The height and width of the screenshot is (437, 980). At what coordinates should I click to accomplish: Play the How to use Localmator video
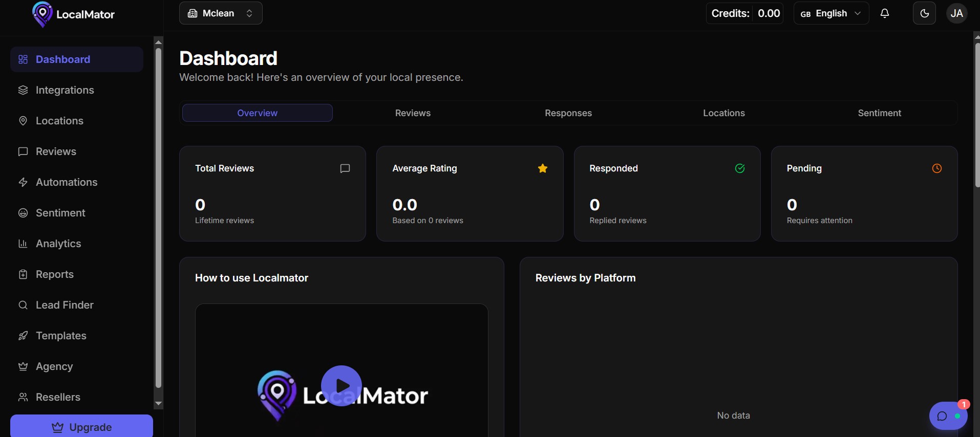pos(342,386)
